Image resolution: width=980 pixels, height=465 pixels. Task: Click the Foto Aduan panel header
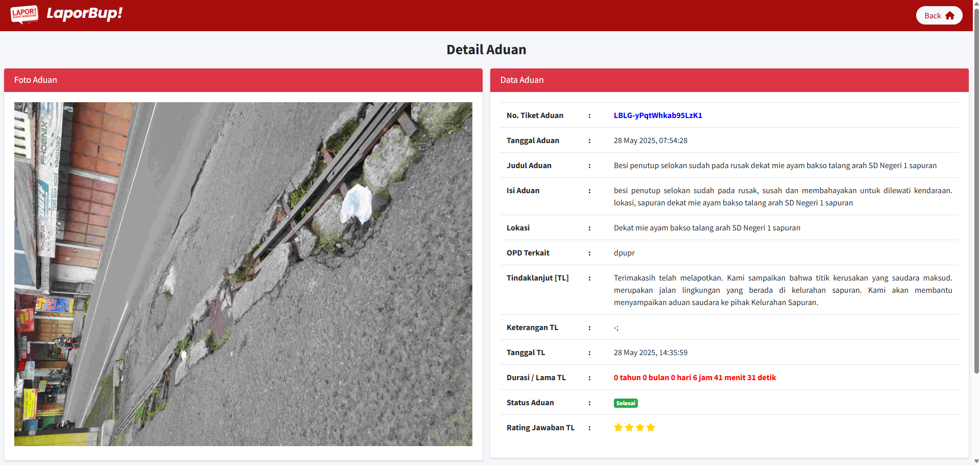243,80
